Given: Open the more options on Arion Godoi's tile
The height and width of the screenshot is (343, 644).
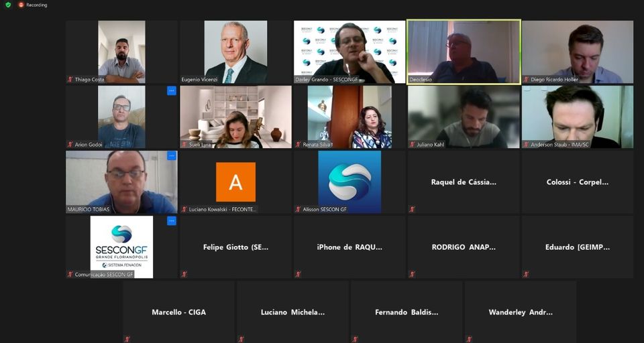Looking at the screenshot, I should coord(172,90).
